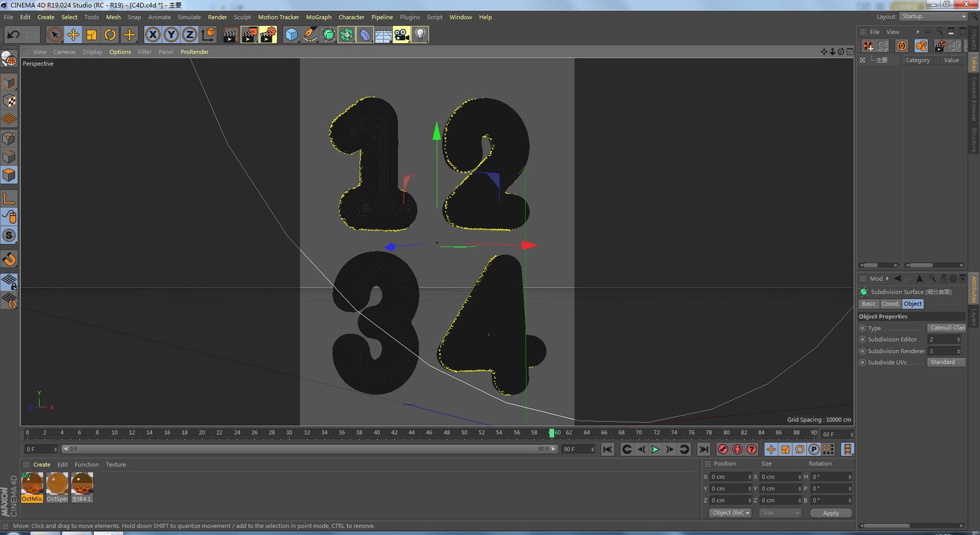Select the Rotate tool icon
980x535 pixels.
110,35
